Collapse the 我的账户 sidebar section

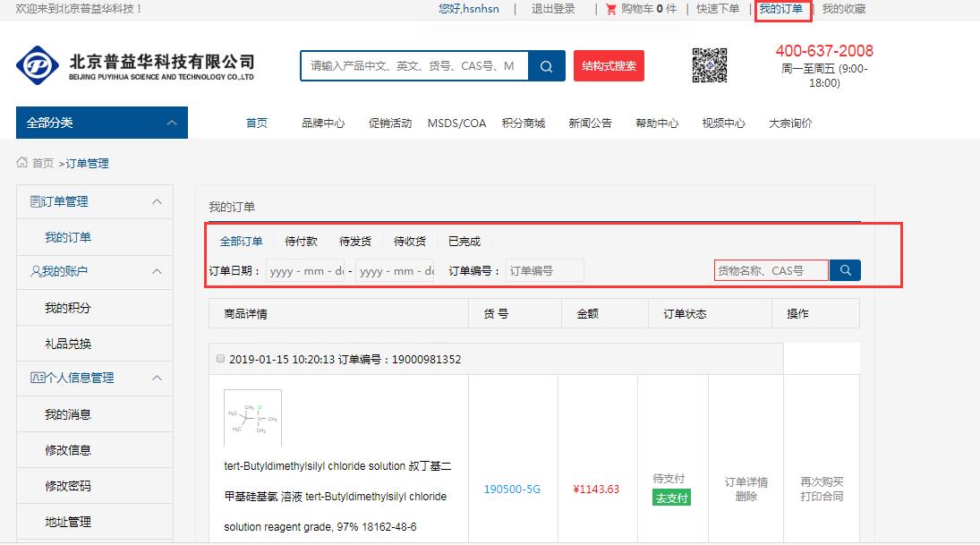(x=157, y=271)
